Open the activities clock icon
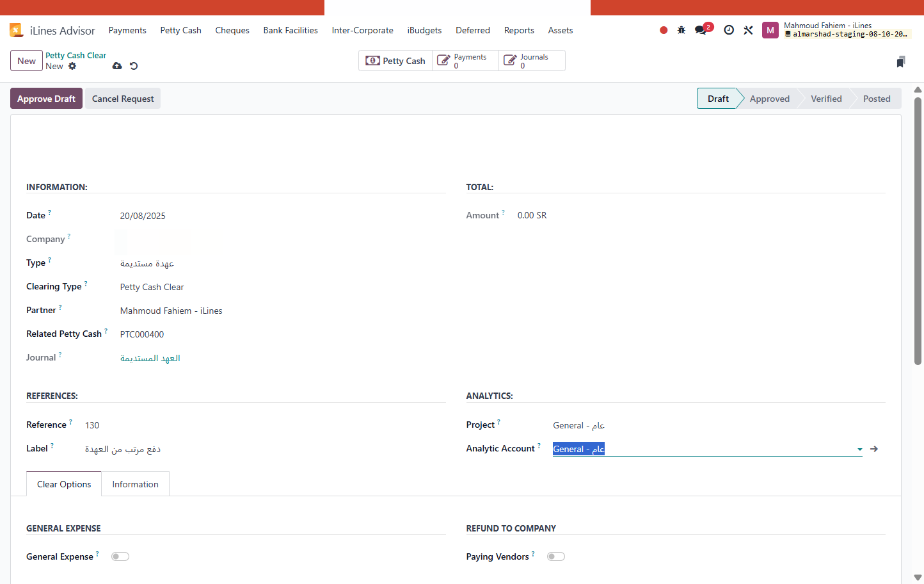Viewport: 924px width, 584px height. 729,30
